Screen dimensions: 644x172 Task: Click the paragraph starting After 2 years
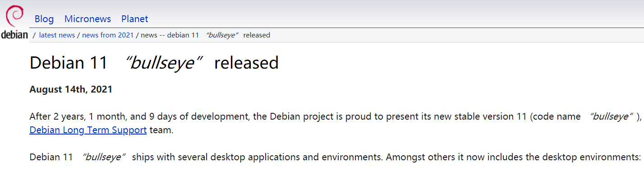point(336,123)
